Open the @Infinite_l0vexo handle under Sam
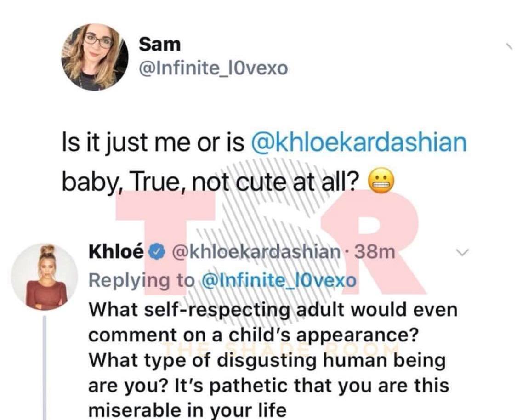517x420 pixels. pyautogui.click(x=213, y=68)
